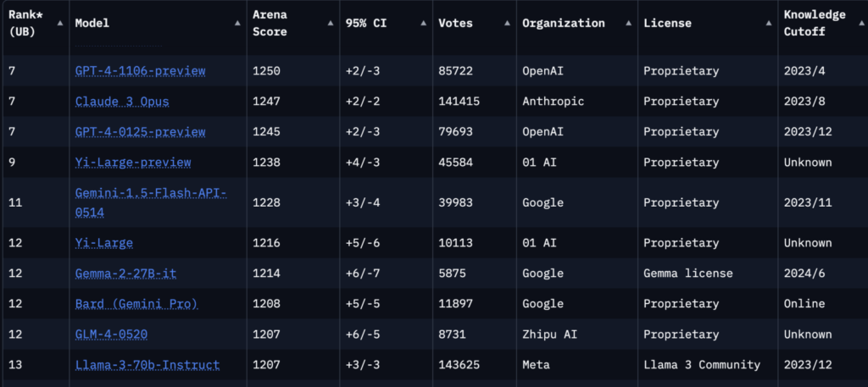The image size is (868, 387).
Task: Open the Claude 3 Opus link
Action: pos(122,102)
